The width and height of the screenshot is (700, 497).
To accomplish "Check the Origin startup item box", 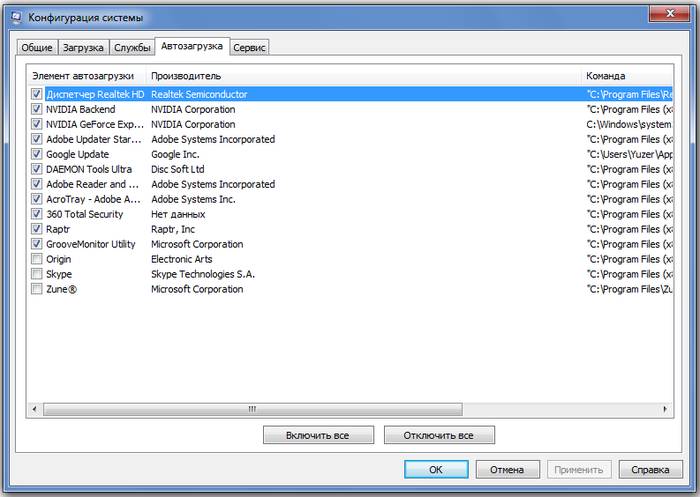I will (x=37, y=259).
